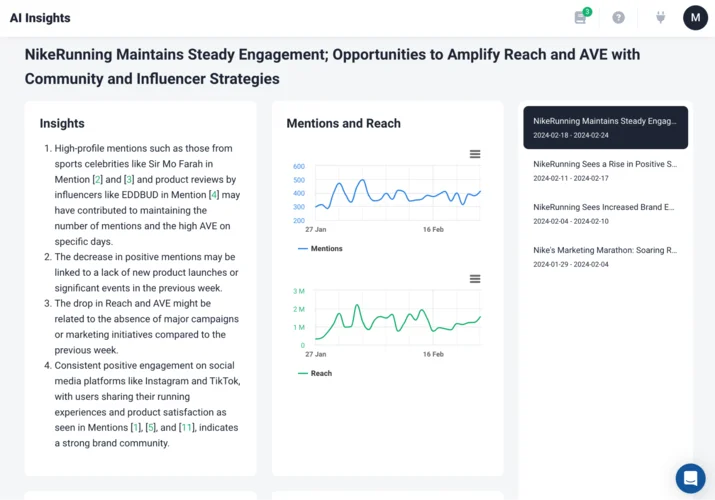
Task: Open the notifications icon with green badge
Action: [x=581, y=17]
